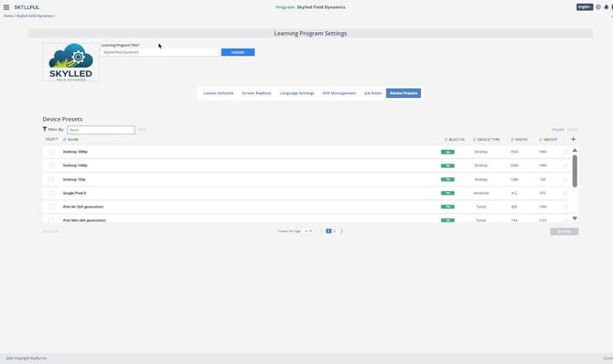Switch to the Lesson Defaults tab
613x364 pixels.
coord(219,93)
